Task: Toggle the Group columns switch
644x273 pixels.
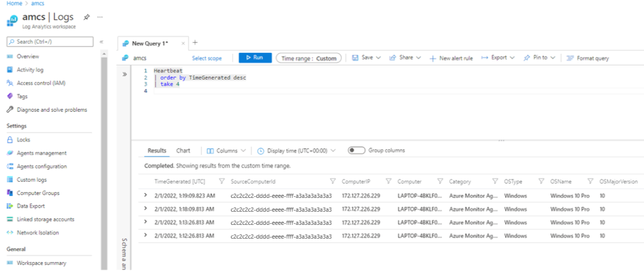Action: [x=356, y=151]
